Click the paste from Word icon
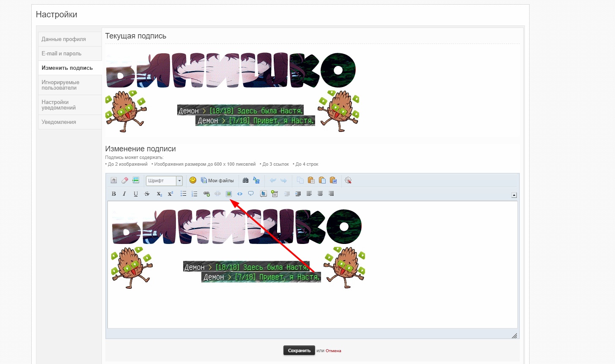Screen dimensions: 615x364 click(333, 181)
